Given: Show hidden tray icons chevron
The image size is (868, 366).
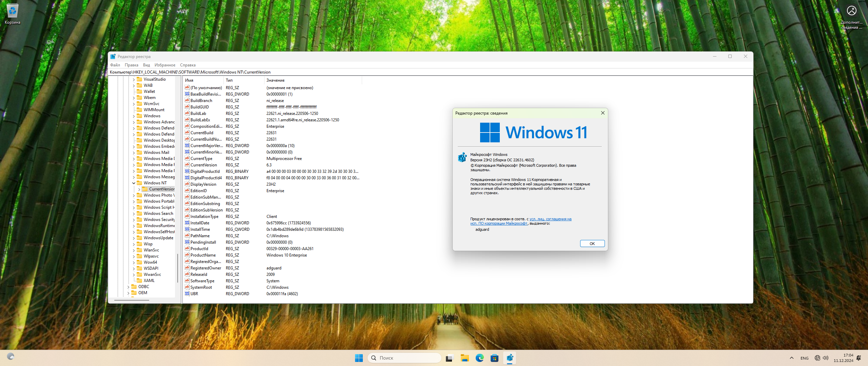Looking at the screenshot, I should [x=791, y=358].
